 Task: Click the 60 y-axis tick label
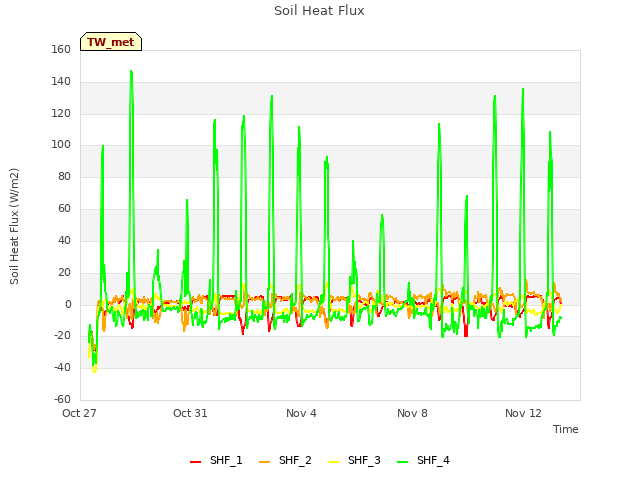(64, 209)
